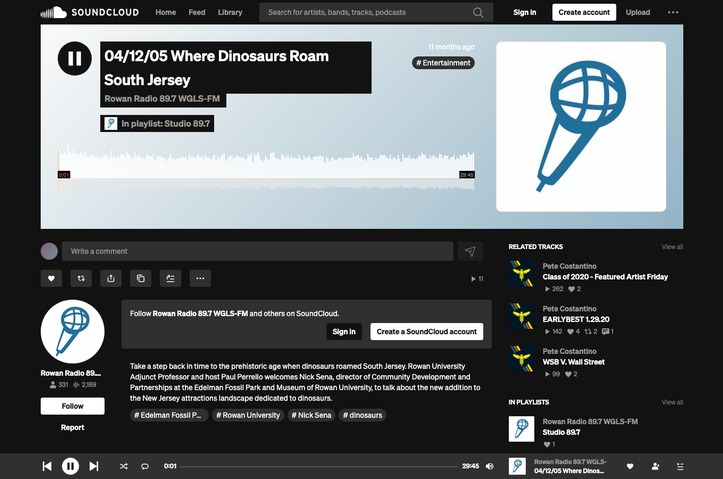Image resolution: width=723 pixels, height=479 pixels.
Task: Click the top Sign in button
Action: tap(525, 12)
